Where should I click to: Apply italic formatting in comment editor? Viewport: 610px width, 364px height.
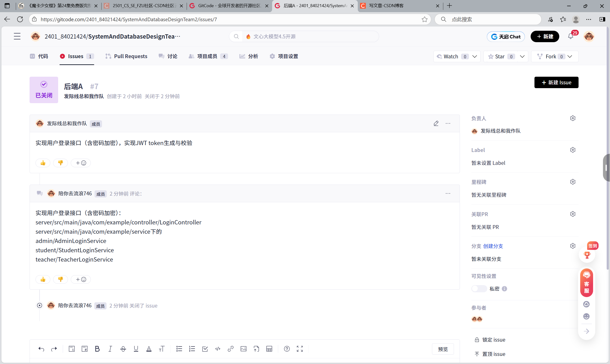point(110,349)
